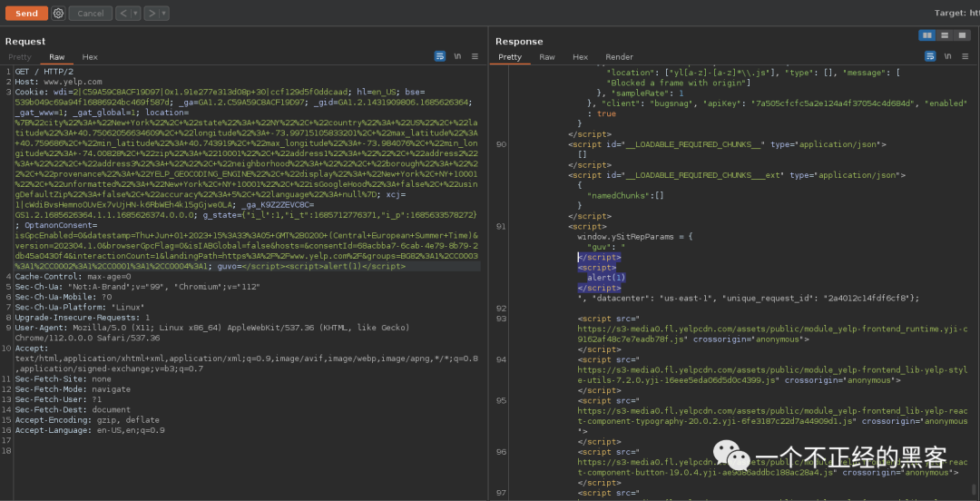
Task: Switch the Response panel to the Raw tab
Action: click(x=547, y=57)
